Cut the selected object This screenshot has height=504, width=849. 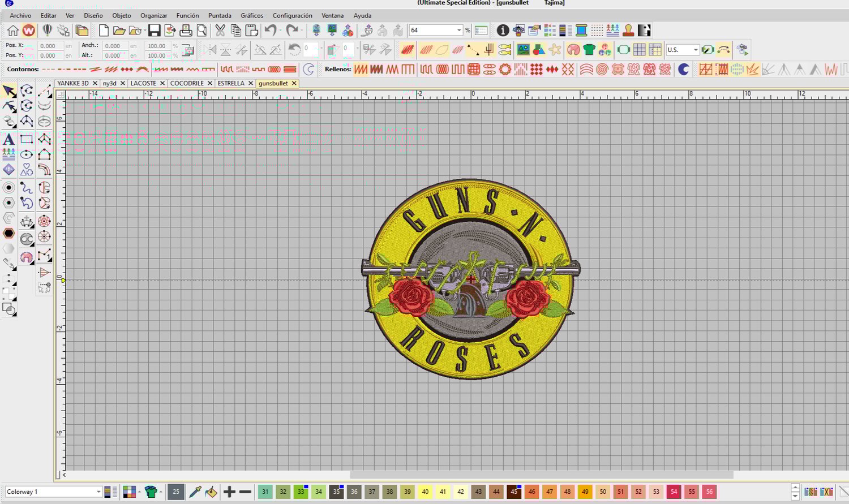point(220,31)
